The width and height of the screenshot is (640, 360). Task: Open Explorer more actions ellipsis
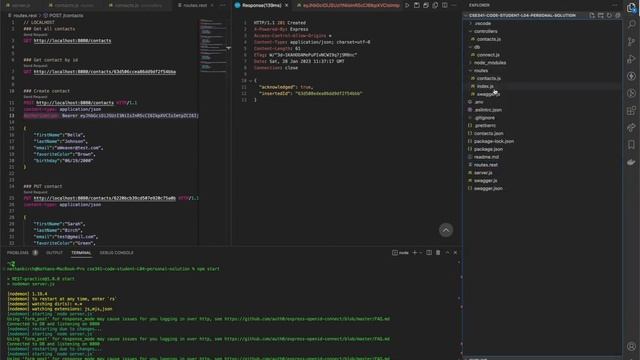coord(615,5)
